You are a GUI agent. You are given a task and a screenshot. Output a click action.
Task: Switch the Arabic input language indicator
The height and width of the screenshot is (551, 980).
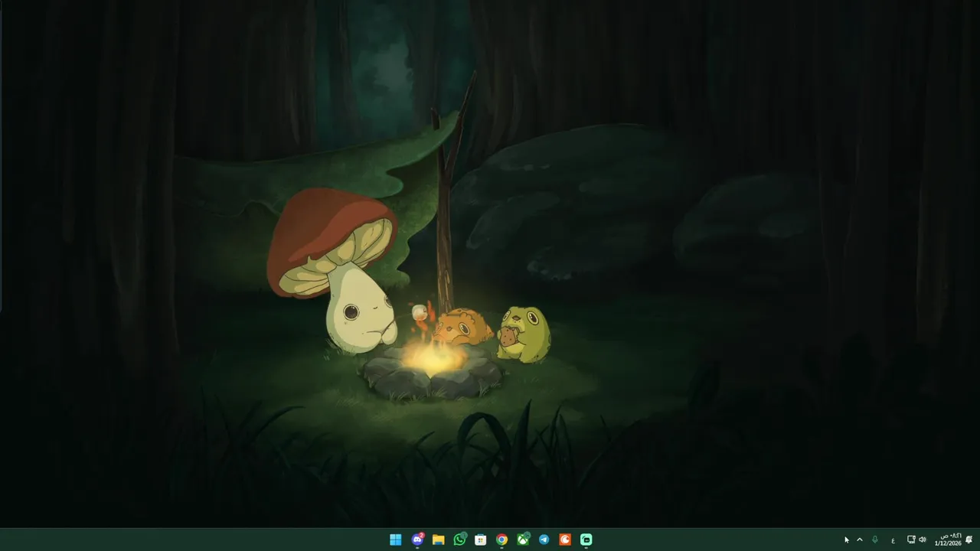(x=893, y=540)
